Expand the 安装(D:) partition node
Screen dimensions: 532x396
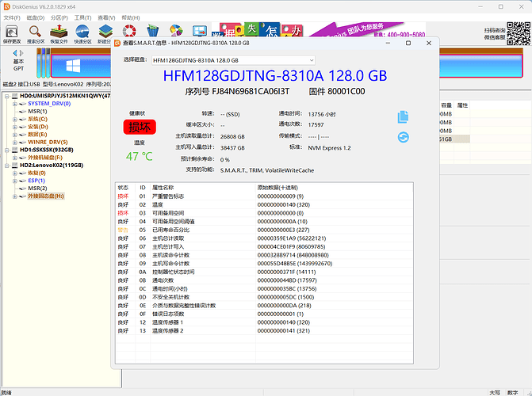point(14,127)
